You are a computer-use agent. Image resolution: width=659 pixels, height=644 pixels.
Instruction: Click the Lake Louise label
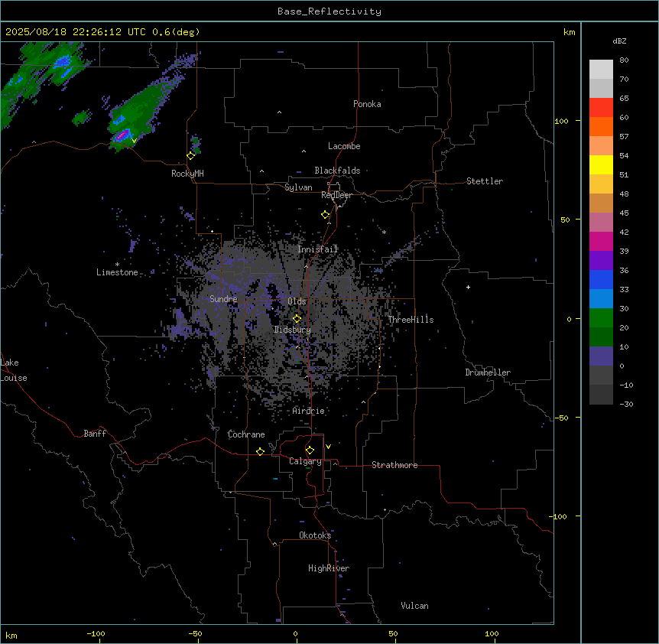(14, 370)
